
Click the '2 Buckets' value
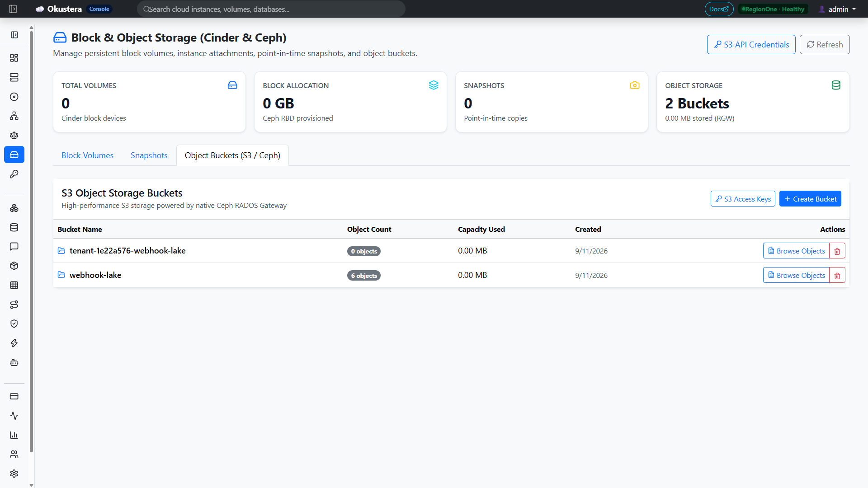(x=697, y=103)
